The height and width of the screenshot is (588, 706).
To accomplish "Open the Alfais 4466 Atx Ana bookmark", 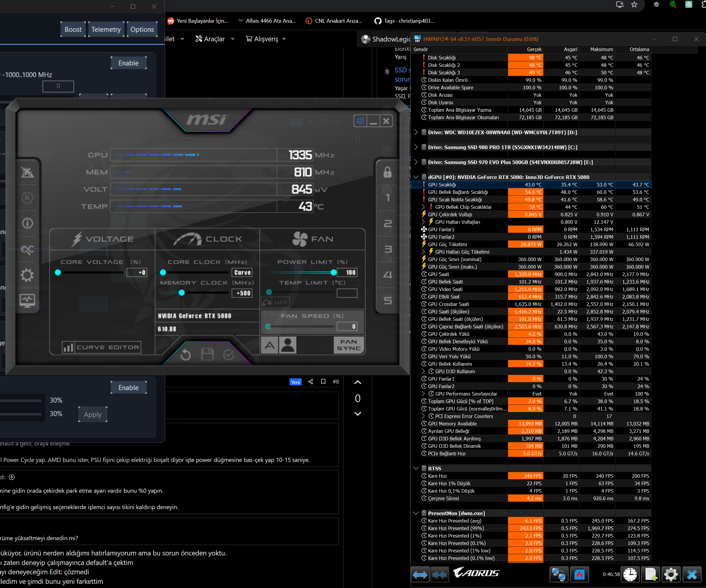I will (x=267, y=21).
